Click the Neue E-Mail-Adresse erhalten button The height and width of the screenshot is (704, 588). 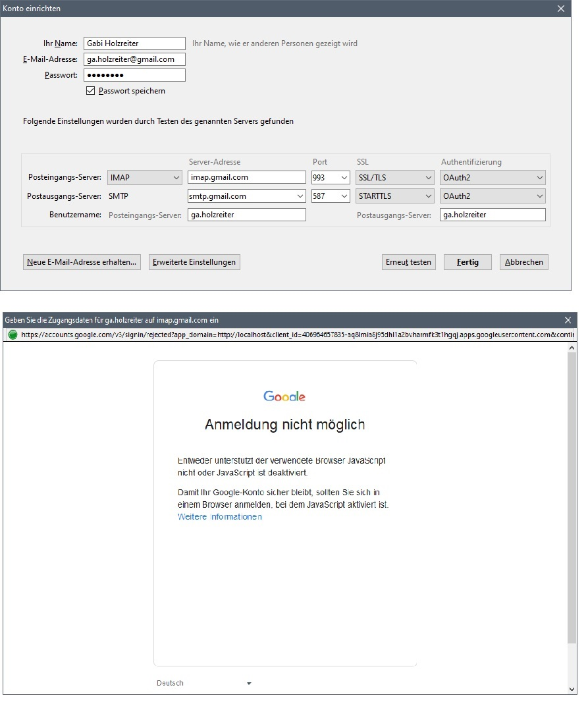(82, 262)
